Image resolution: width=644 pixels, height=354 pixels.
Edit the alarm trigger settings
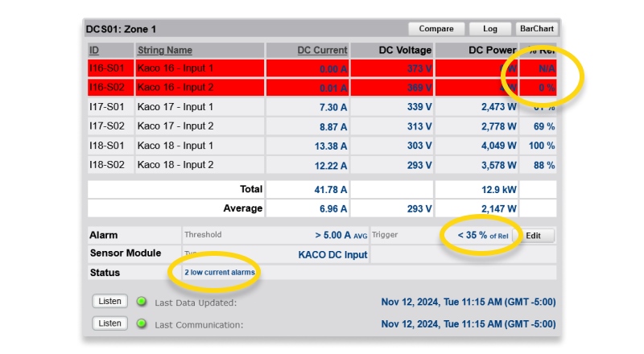(538, 236)
